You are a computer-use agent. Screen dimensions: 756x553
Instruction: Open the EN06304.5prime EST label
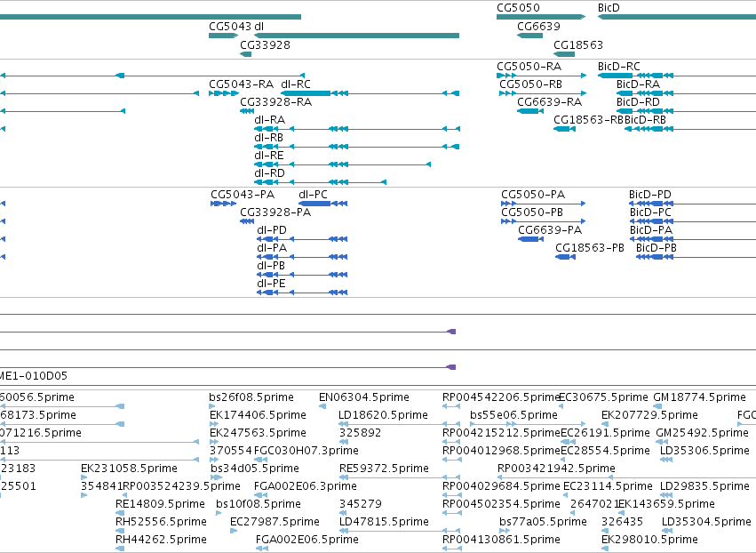[364, 397]
